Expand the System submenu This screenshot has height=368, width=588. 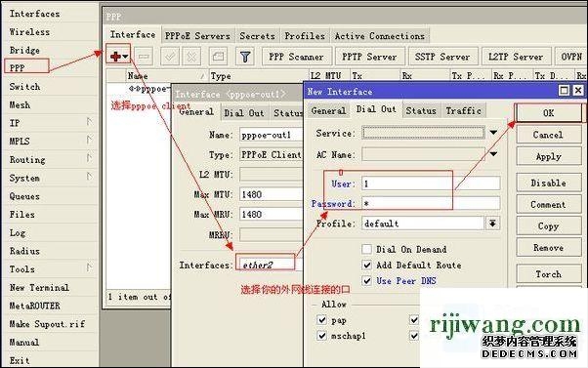(x=89, y=177)
